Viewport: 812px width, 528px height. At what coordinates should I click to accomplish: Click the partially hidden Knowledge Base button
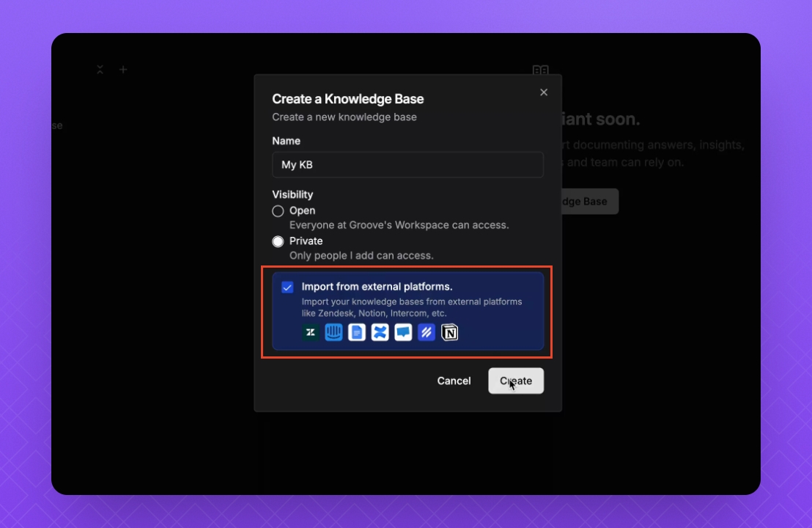(590, 201)
